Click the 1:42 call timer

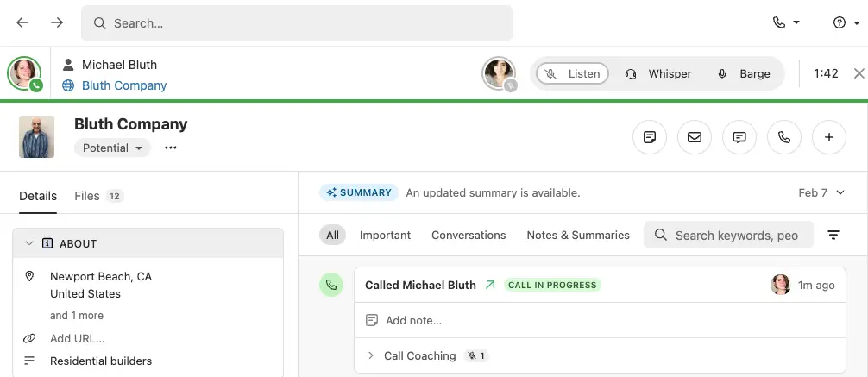point(826,73)
